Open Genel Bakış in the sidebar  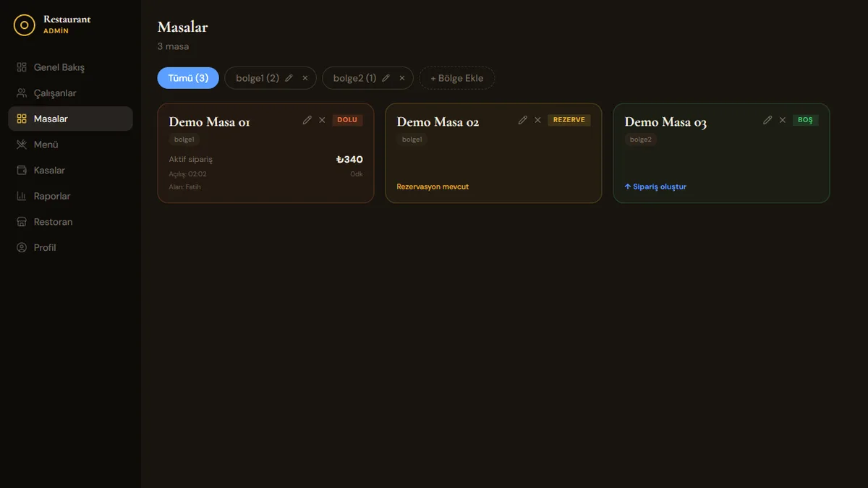click(x=70, y=67)
